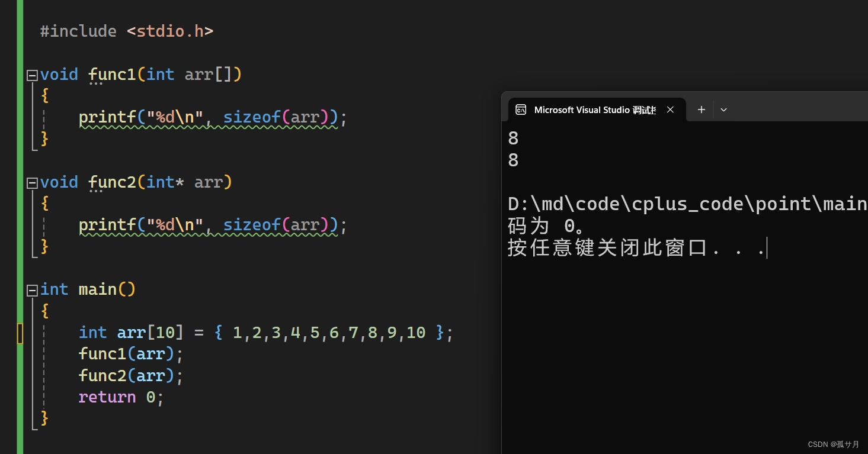The height and width of the screenshot is (454, 868).
Task: Click the 按任意键关闭此窗口 console message
Action: pyautogui.click(x=637, y=248)
